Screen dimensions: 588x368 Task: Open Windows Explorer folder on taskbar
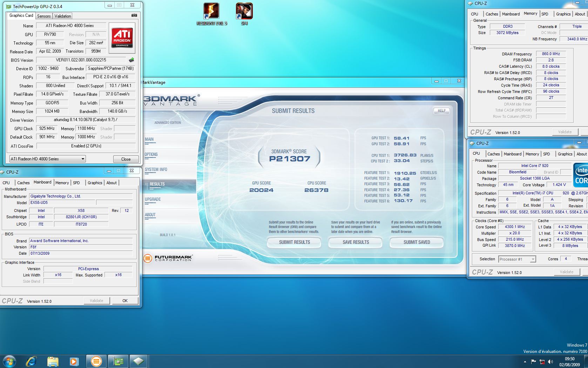click(53, 361)
